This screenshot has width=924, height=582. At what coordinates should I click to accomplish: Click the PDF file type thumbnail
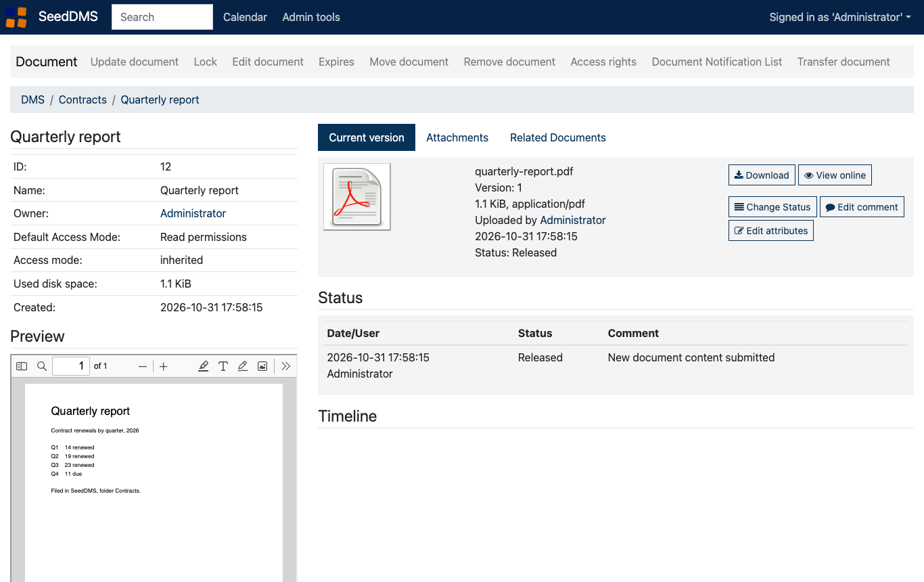pos(357,197)
